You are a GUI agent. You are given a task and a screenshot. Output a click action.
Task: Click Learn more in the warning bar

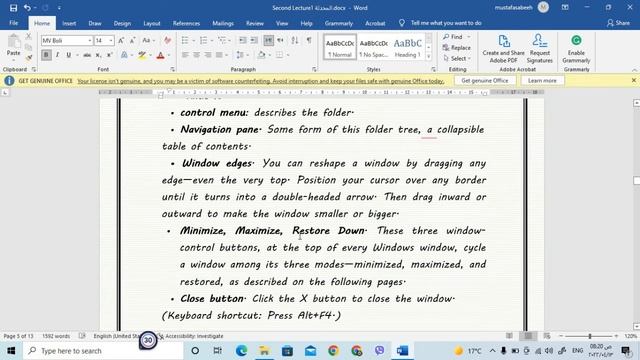coord(542,80)
